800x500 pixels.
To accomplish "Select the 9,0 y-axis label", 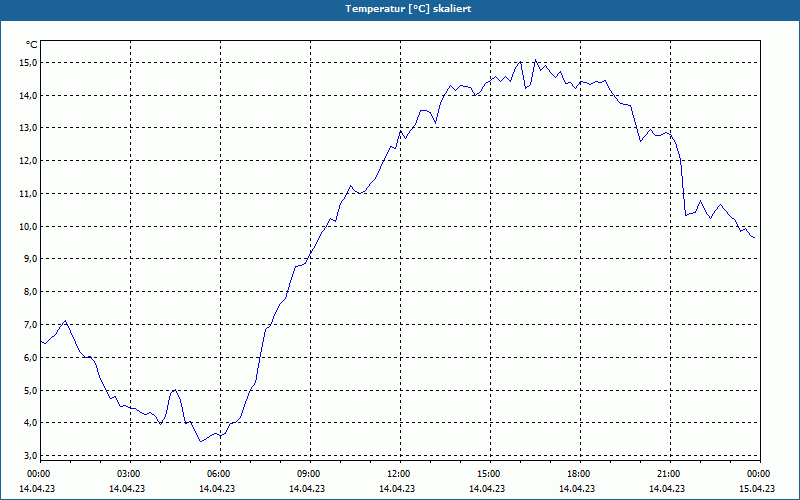I will tap(31, 259).
